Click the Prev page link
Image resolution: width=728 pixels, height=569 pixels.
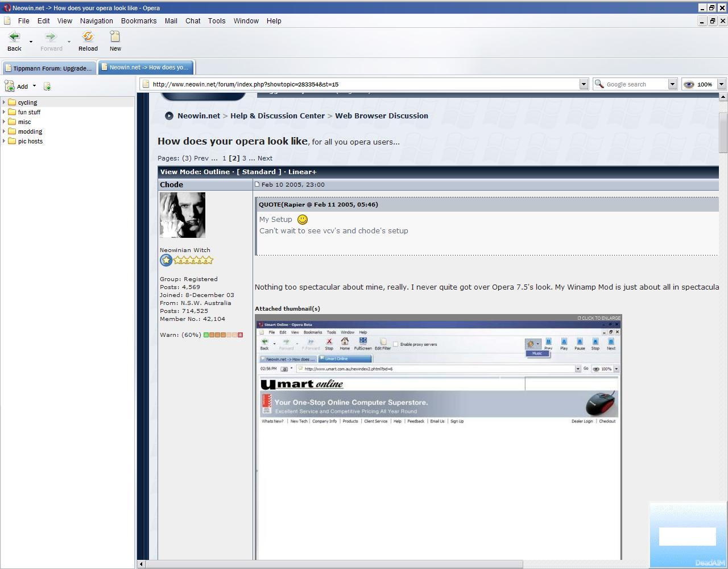pyautogui.click(x=201, y=158)
